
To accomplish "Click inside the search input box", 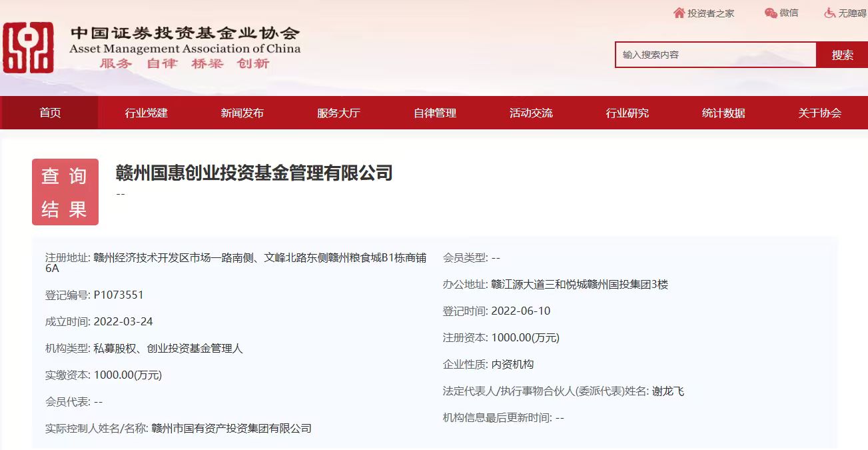I will [x=713, y=55].
